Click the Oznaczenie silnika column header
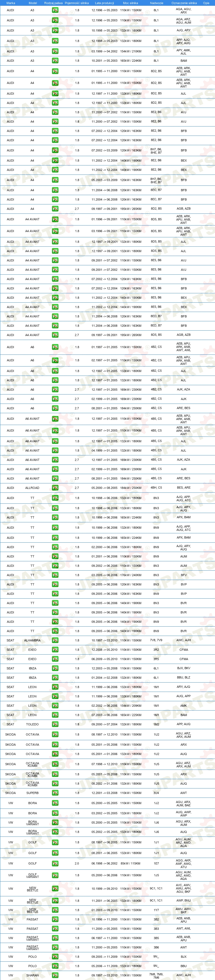 [184, 3]
